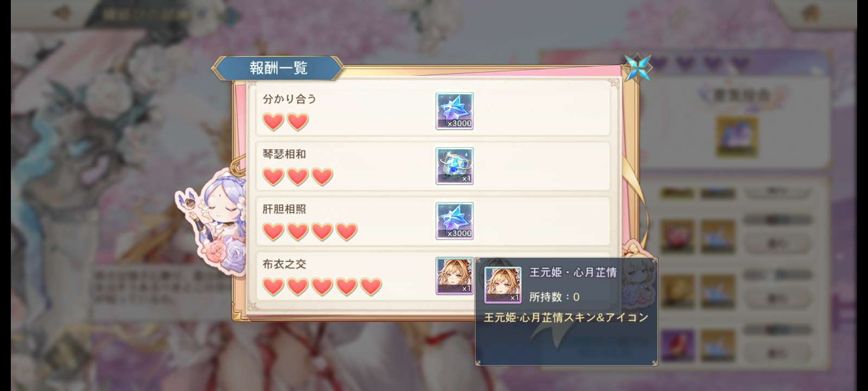Tap the 王元姫 skin reward in 布衣之交 row
Screen dimensions: 868x391
(x=455, y=276)
